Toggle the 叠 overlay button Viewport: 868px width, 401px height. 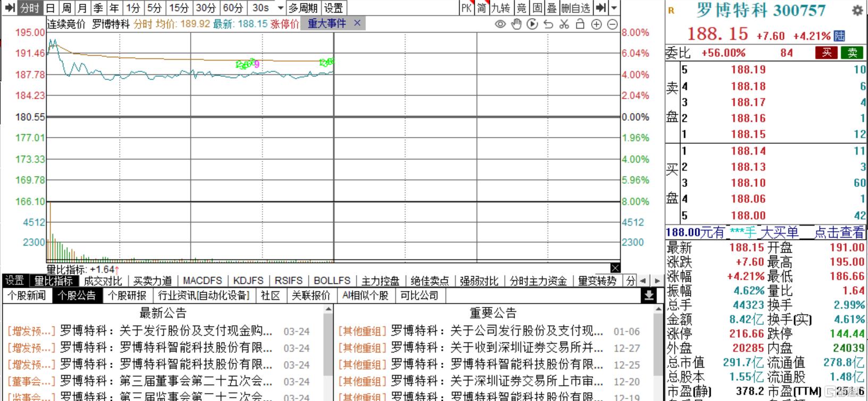coord(552,8)
